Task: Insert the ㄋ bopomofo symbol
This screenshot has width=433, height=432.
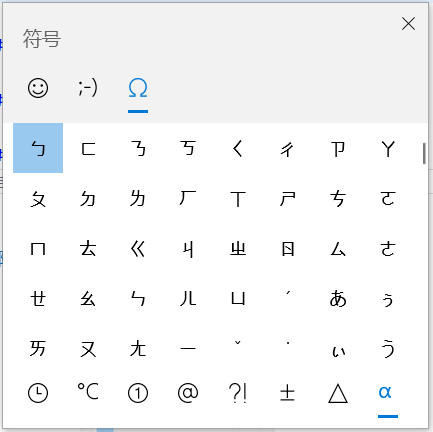Action: pos(138,148)
